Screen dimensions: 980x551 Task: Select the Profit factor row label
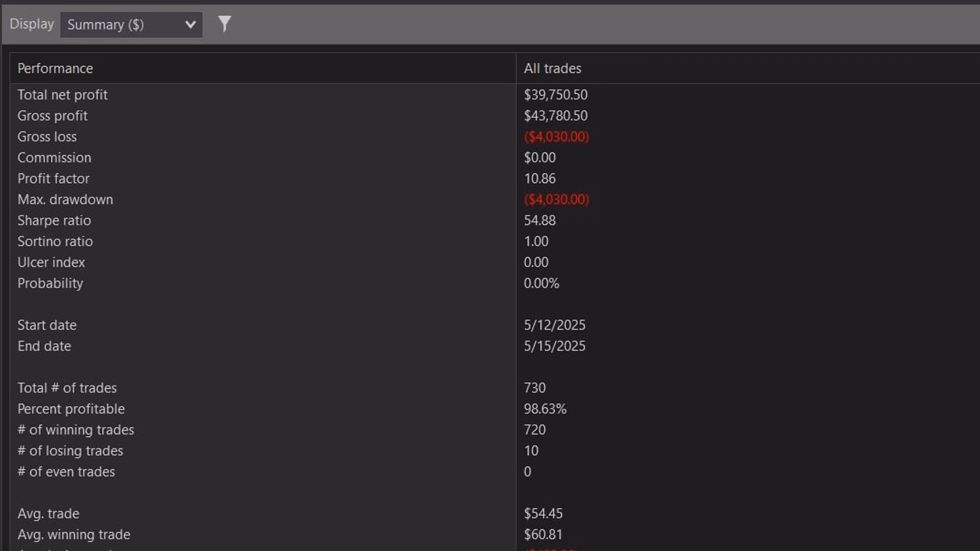pos(53,179)
